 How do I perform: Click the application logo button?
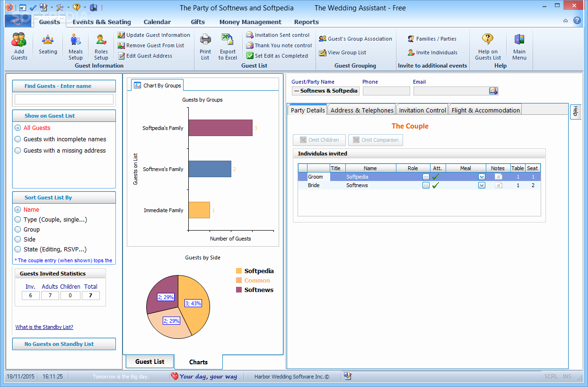18,21
